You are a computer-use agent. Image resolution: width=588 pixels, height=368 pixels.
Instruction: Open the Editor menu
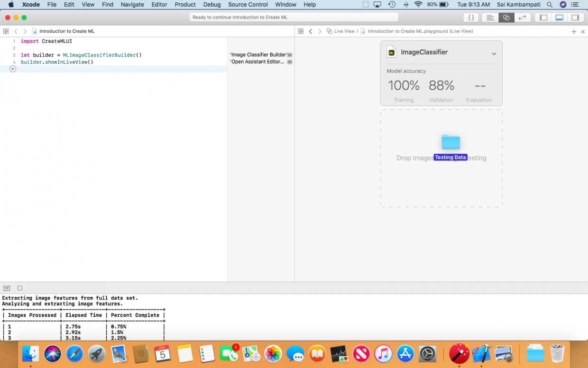159,4
